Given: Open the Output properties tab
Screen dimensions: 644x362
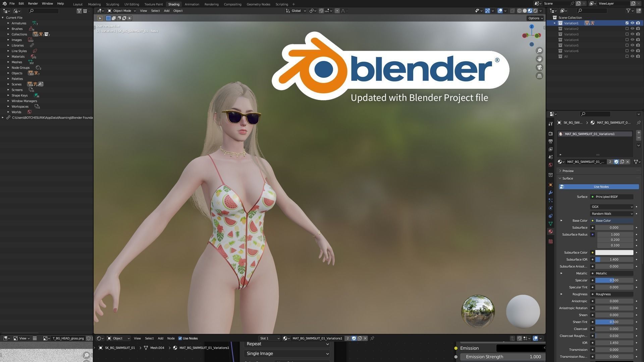Looking at the screenshot, I should pyautogui.click(x=550, y=141).
